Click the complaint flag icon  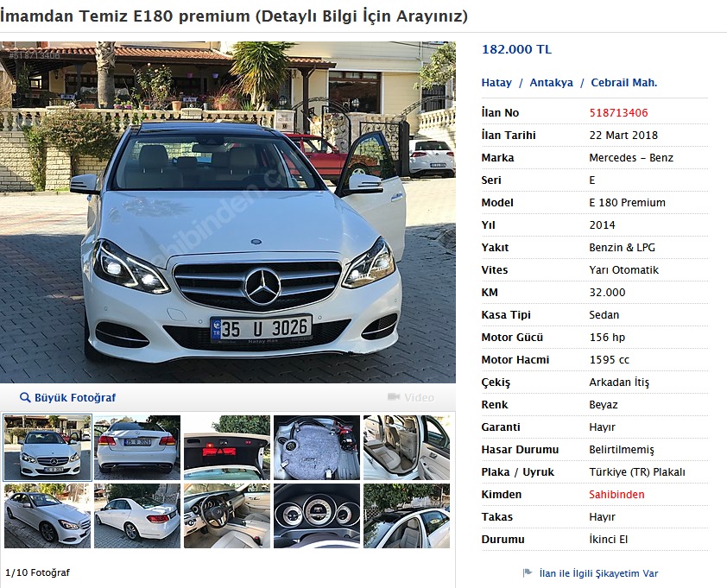528,572
